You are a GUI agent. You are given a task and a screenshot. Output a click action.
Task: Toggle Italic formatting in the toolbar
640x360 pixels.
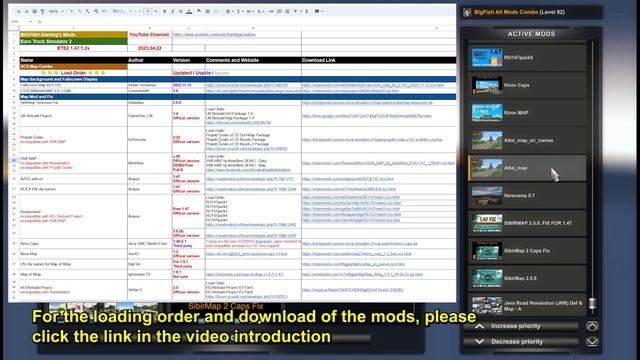pos(173,11)
